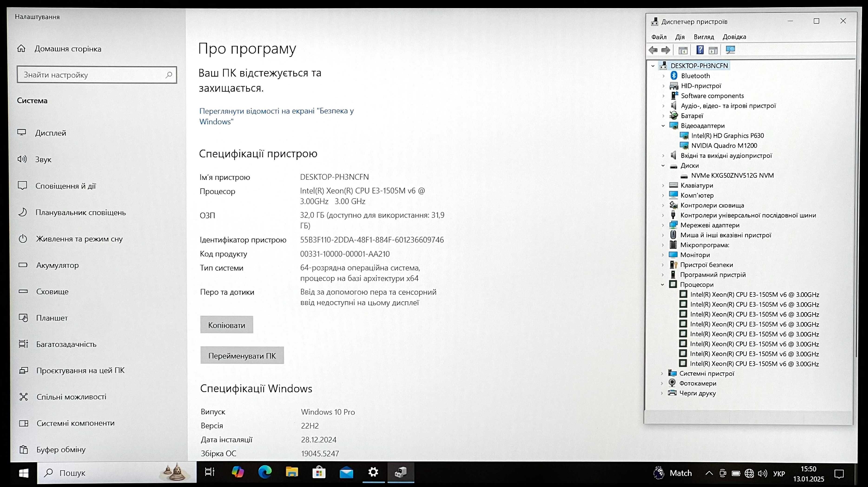Open Багатозадачність settings in the sidebar
Viewport: 868px width, 487px height.
(x=57, y=344)
